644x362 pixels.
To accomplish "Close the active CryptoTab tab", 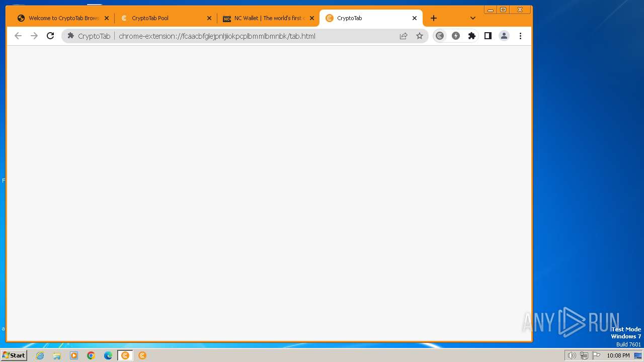I will click(x=415, y=18).
